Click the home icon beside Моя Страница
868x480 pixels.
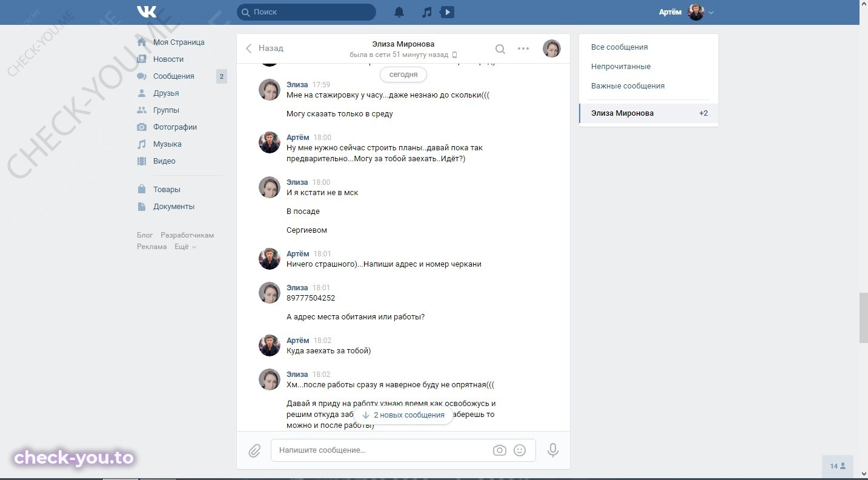coord(142,42)
